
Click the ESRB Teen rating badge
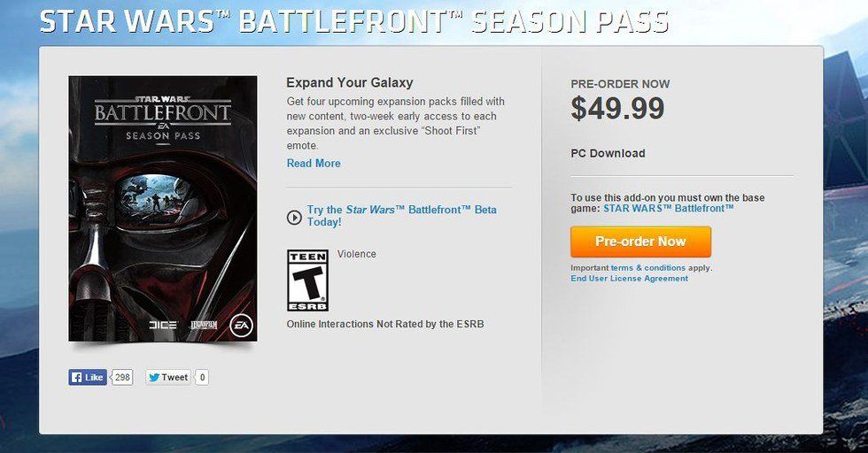tap(307, 280)
